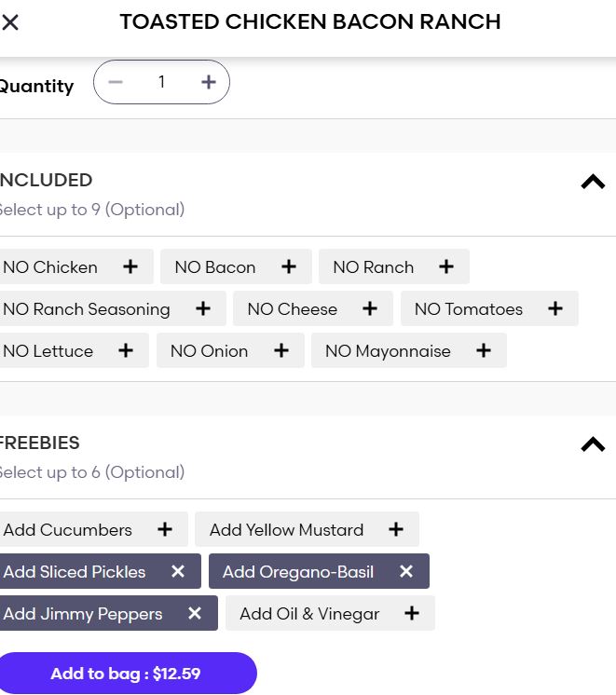Decrease quantity with the minus icon
Screen dimensions: 616x695
click(x=116, y=82)
